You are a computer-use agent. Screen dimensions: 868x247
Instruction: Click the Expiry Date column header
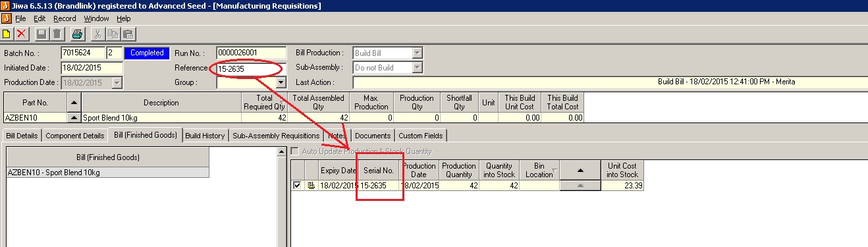tap(339, 170)
